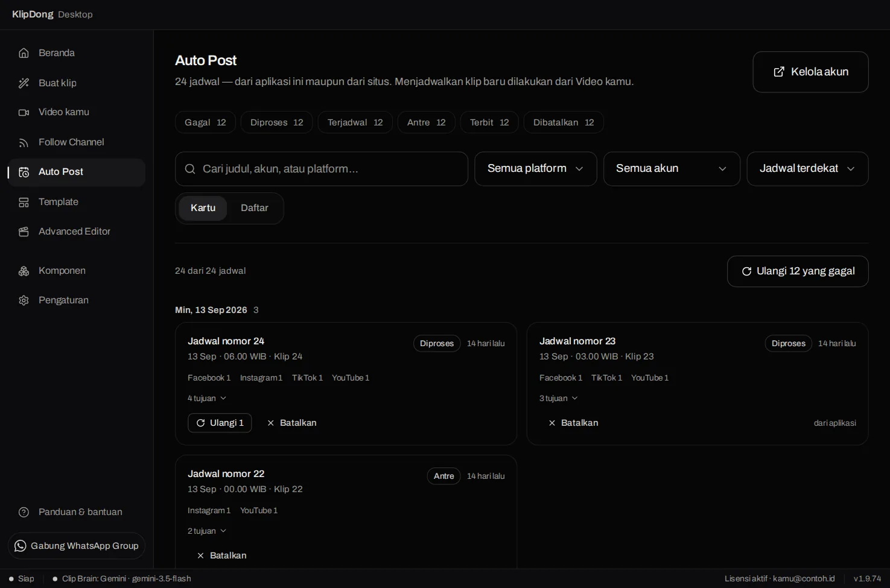This screenshot has height=588, width=890.
Task: Click the Buat klip magic wand icon
Action: [24, 83]
